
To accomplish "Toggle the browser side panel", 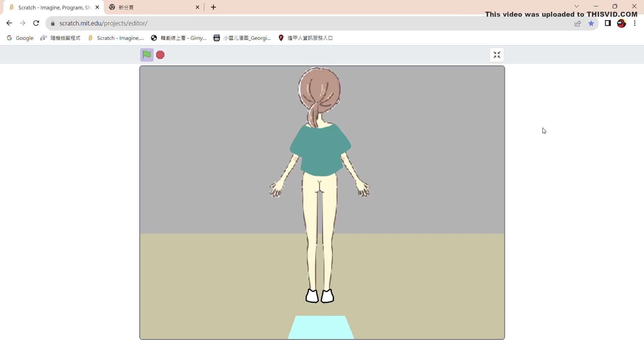I will click(608, 23).
